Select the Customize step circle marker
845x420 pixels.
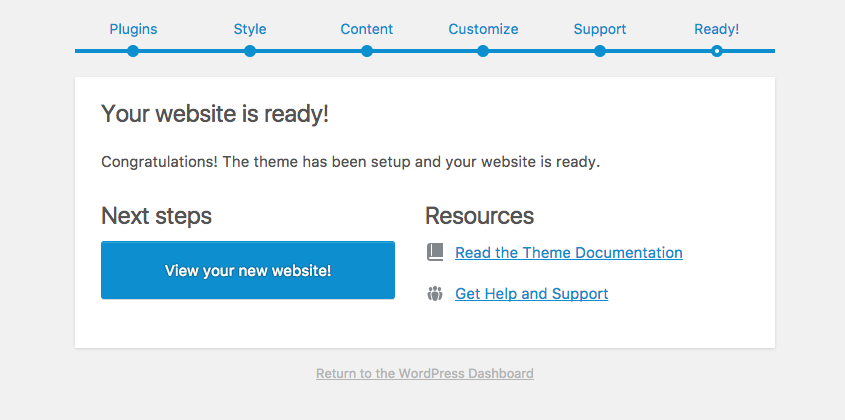(483, 51)
